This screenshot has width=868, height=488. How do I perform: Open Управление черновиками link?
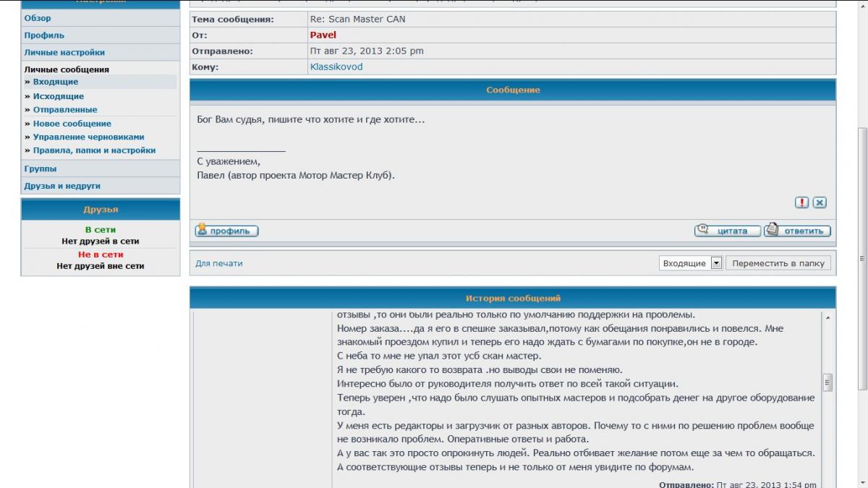coord(89,137)
